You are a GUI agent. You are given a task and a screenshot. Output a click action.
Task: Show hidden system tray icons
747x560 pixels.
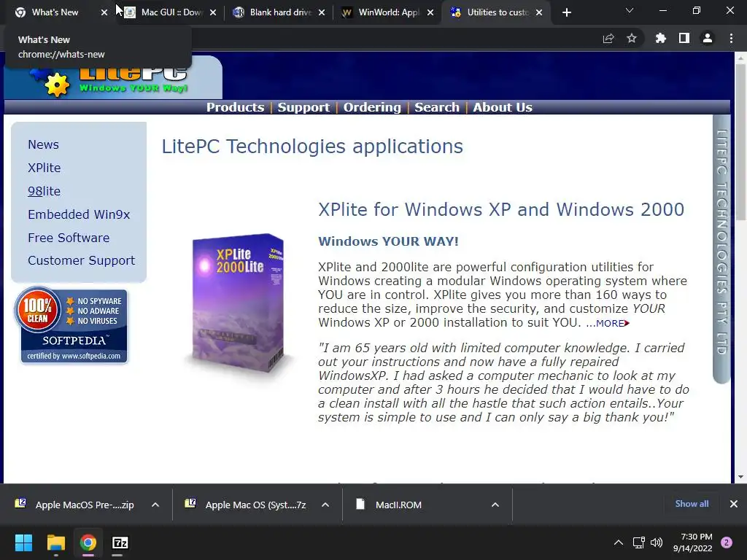point(619,542)
